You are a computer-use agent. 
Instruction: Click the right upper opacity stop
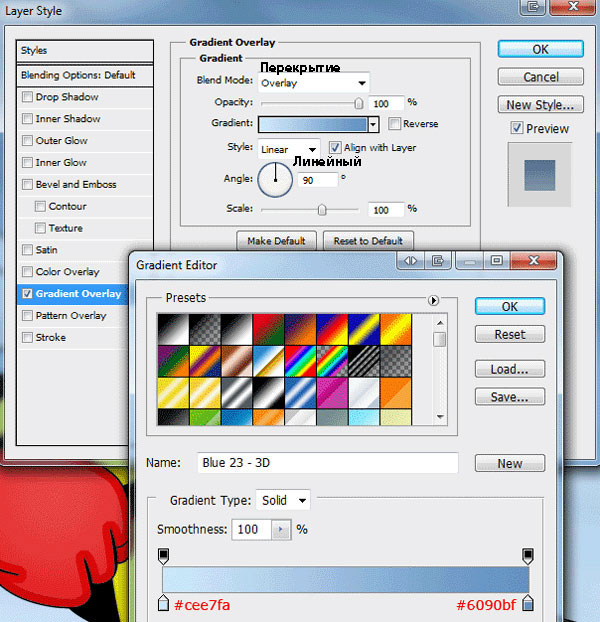pos(527,556)
